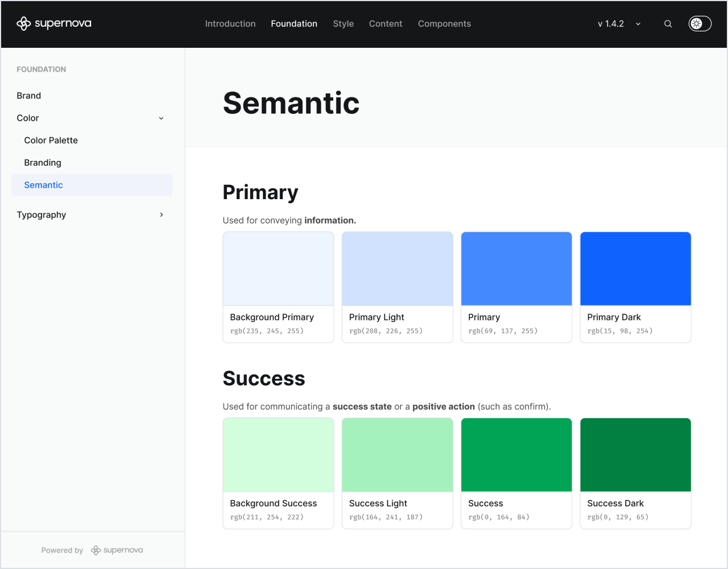This screenshot has width=728, height=569.
Task: Click the supernova logo in the top bar
Action: (53, 23)
